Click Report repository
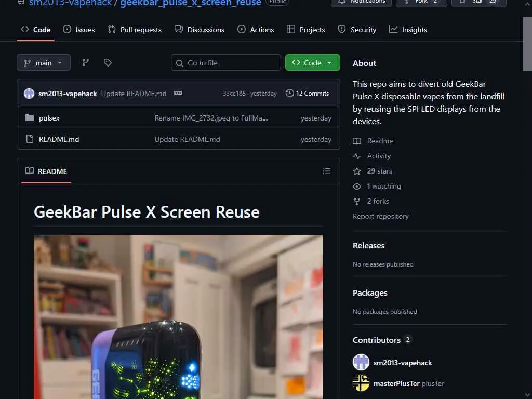 coord(381,217)
